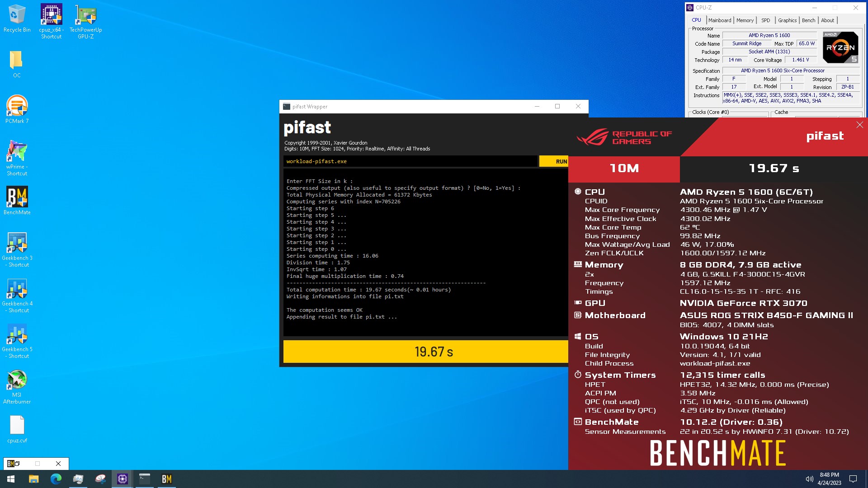Switch to the About tab in CPU-Z
Screen dimensions: 868x488
click(x=827, y=20)
